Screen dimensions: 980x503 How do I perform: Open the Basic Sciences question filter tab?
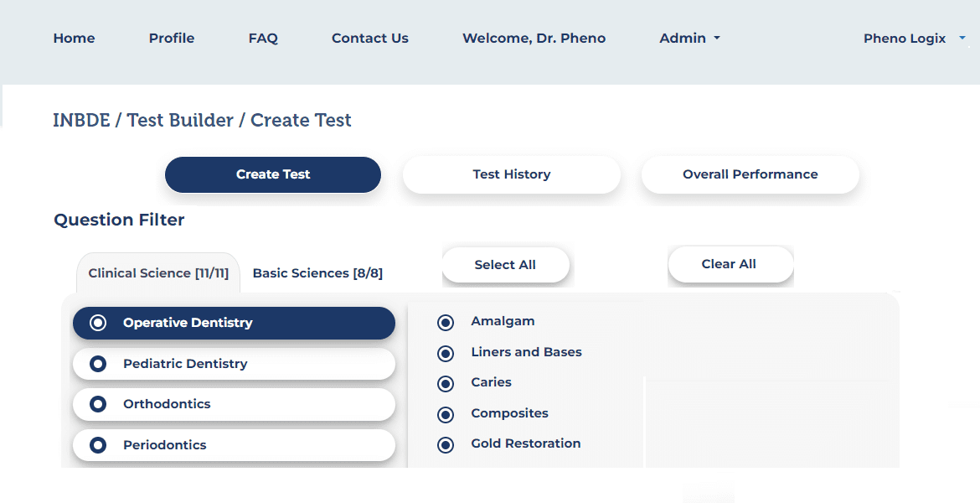[318, 272]
